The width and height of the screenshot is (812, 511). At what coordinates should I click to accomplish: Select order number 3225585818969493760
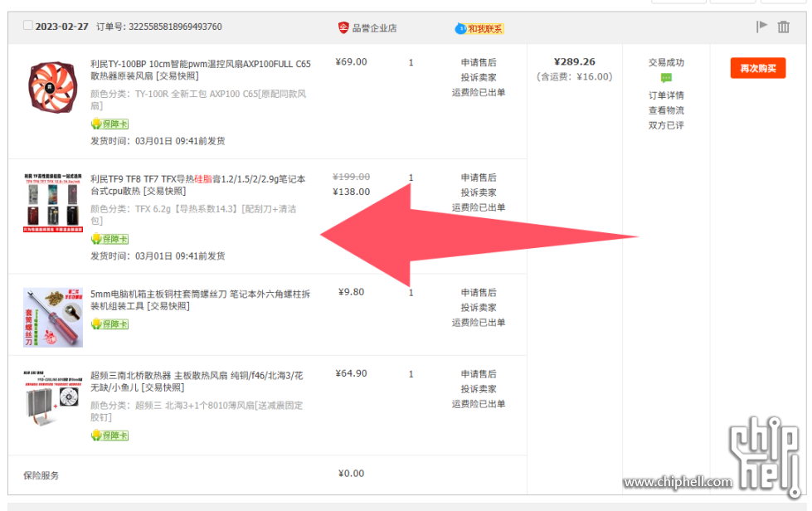pos(175,27)
